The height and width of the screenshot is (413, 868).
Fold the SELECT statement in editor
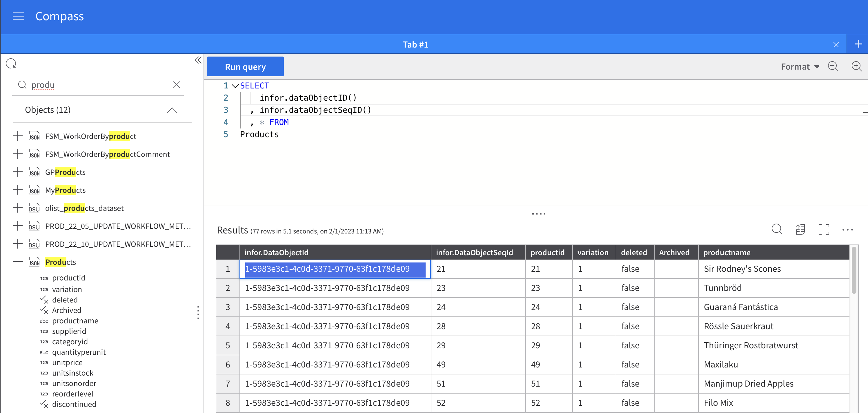tap(235, 86)
